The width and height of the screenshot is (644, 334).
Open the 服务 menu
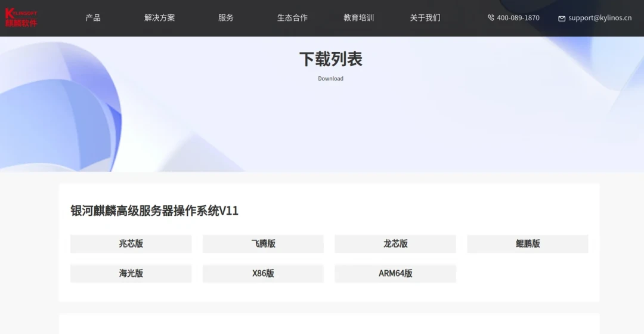226,18
